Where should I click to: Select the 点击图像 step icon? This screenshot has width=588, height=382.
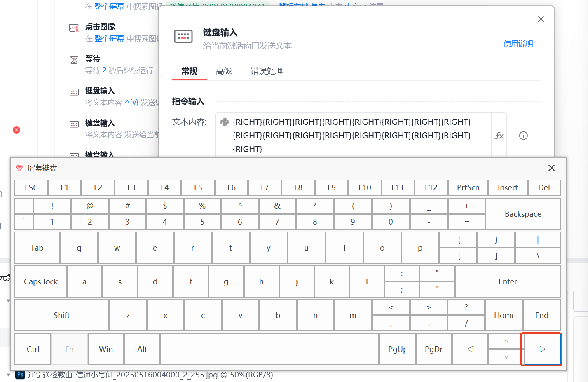tap(74, 28)
